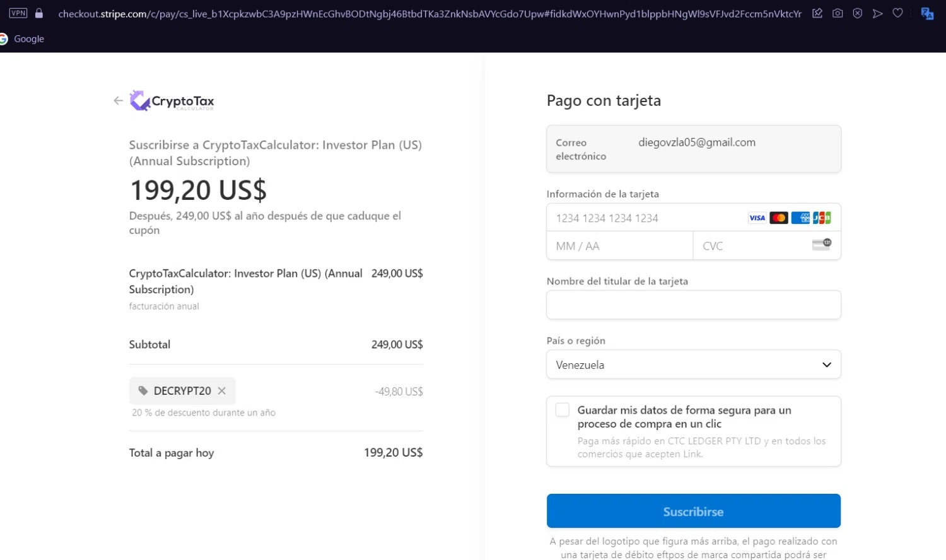The image size is (946, 560).
Task: Click the back arrow beside CryptoTax logo
Action: point(118,101)
